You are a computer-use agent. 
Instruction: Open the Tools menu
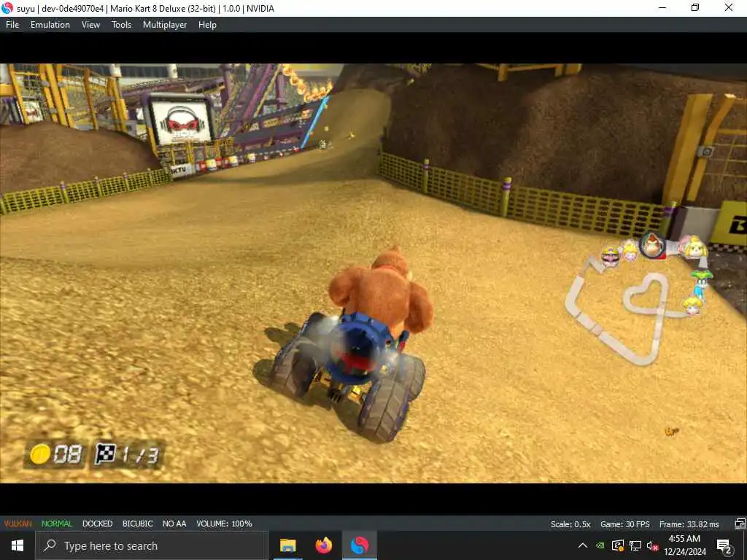pos(122,25)
